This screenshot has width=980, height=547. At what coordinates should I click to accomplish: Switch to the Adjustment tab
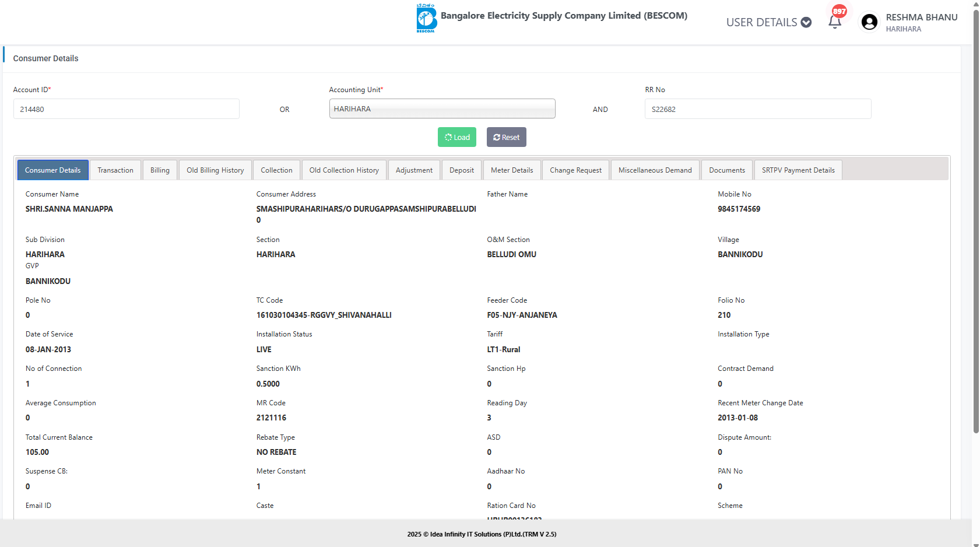point(414,170)
